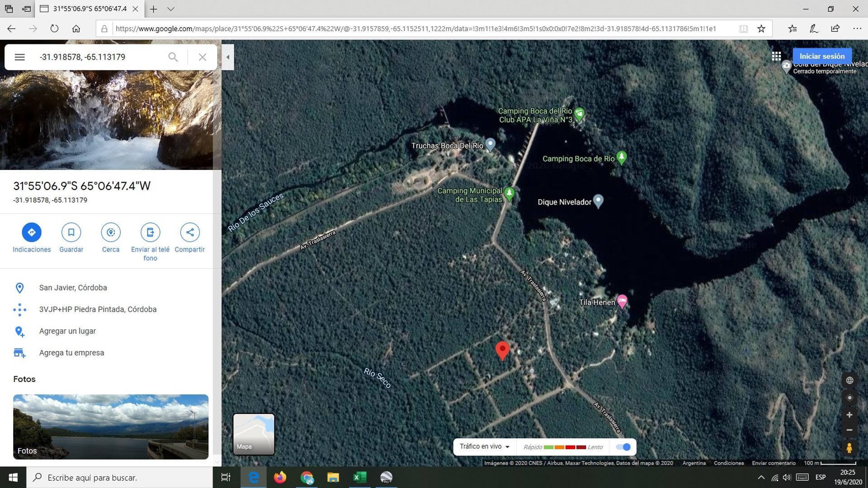Open Chrome from the taskbar
This screenshot has width=868, height=488.
(307, 477)
